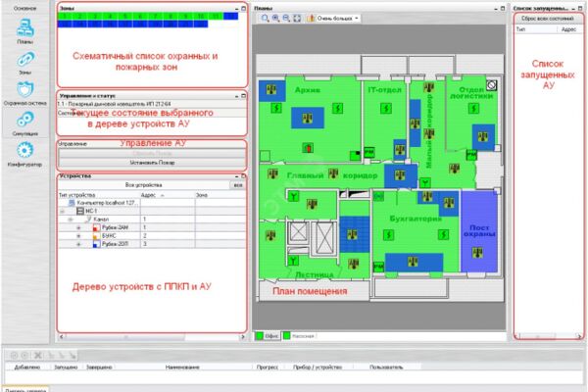Screen dimensions: 588x392
Task: Click the Сброс всех состояний button
Action: [548, 19]
